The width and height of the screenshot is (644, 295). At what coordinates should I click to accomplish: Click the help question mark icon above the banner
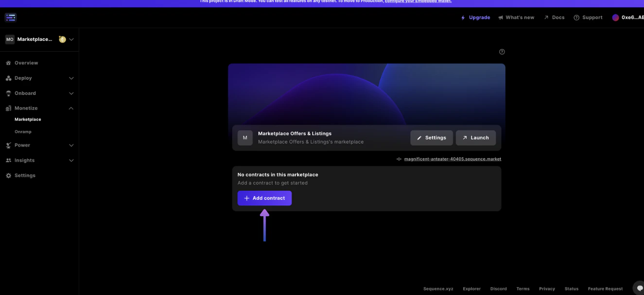[x=502, y=51]
